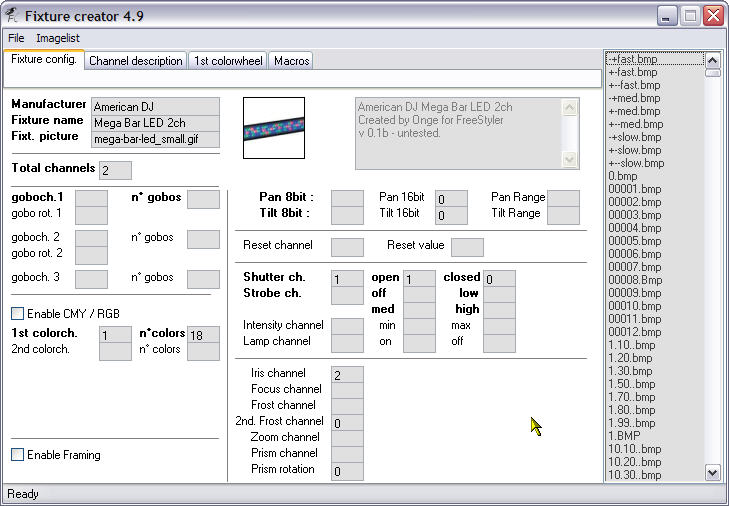Click the Shutter ch. field

click(347, 279)
